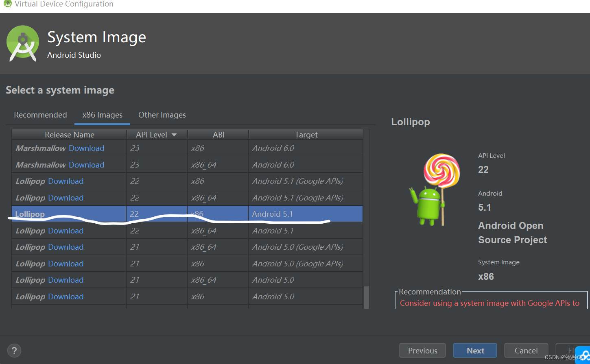
Task: Click the 'Lollipop' heading in details panel
Action: (x=411, y=122)
